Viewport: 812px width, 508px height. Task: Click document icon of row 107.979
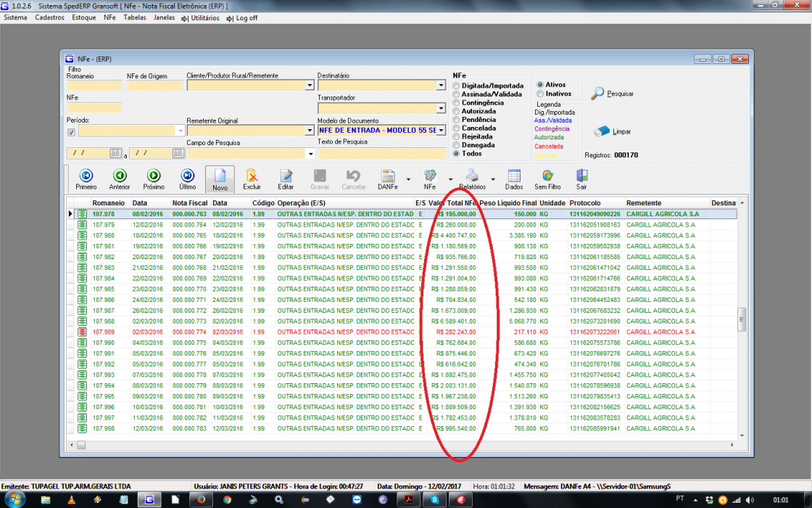tap(82, 224)
